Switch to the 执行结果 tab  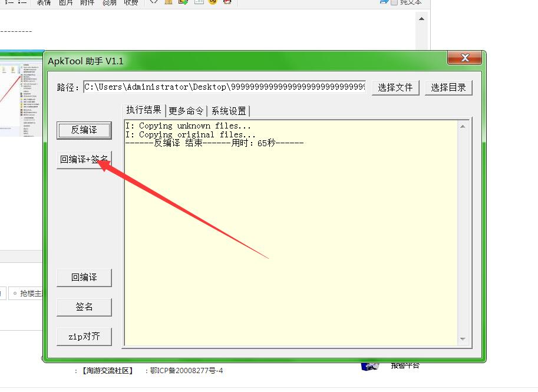point(143,110)
